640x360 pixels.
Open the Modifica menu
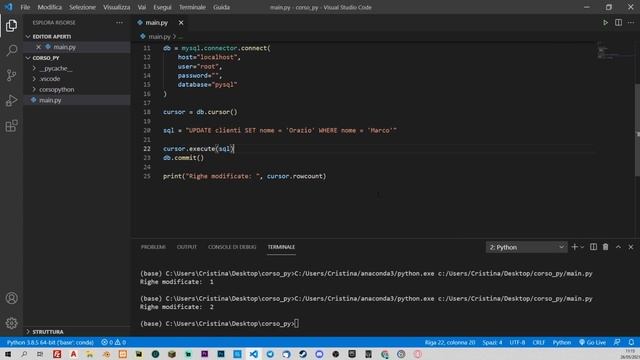pos(49,7)
